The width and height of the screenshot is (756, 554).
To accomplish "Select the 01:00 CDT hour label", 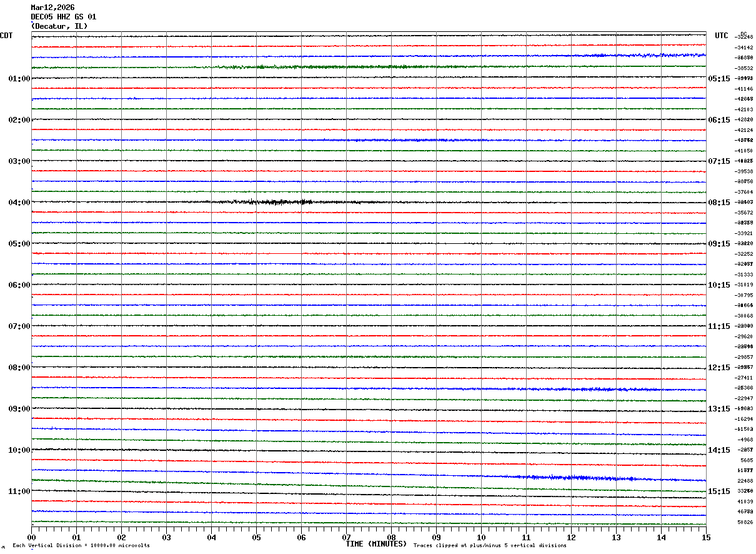I will coord(19,79).
